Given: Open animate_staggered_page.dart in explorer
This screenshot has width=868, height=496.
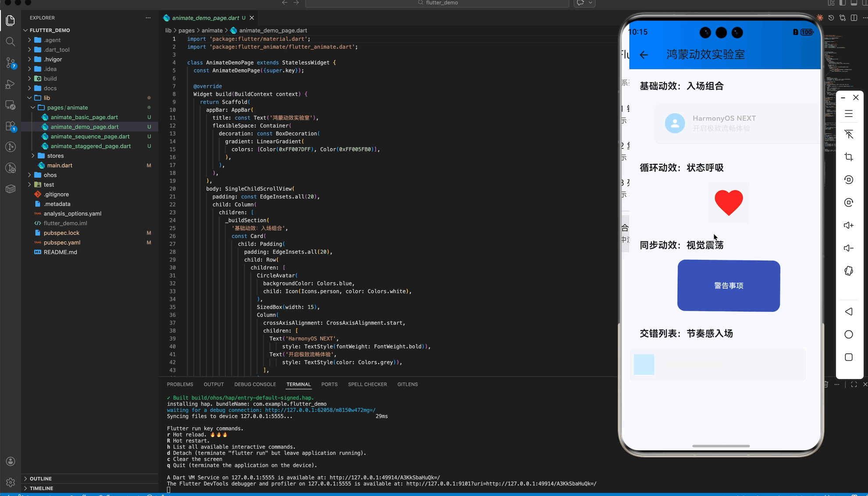Looking at the screenshot, I should tap(90, 146).
